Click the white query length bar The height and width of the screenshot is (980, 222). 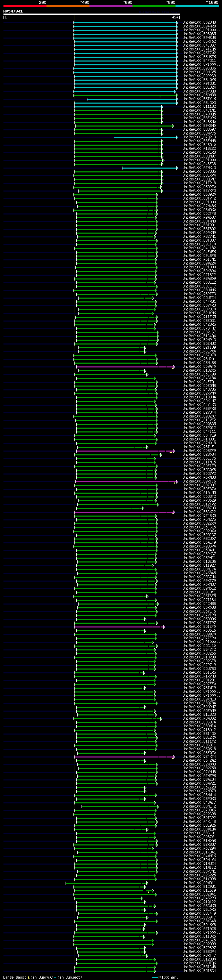(x=92, y=14)
